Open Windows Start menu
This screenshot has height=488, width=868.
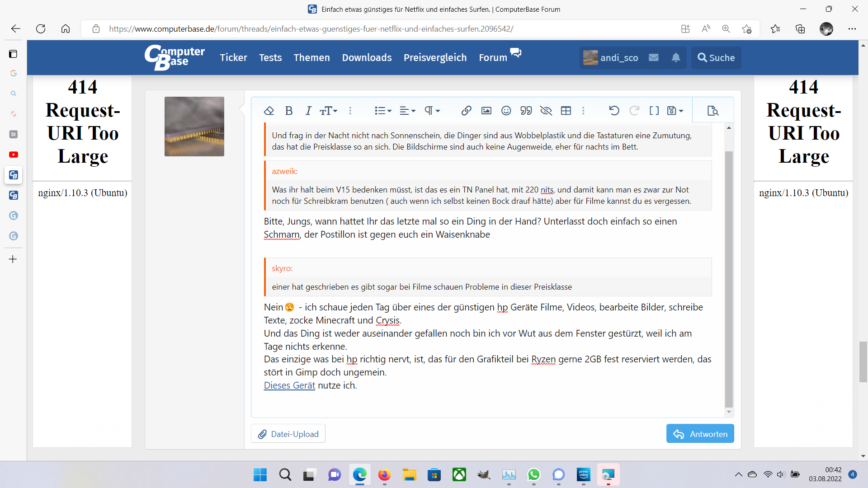(x=260, y=475)
